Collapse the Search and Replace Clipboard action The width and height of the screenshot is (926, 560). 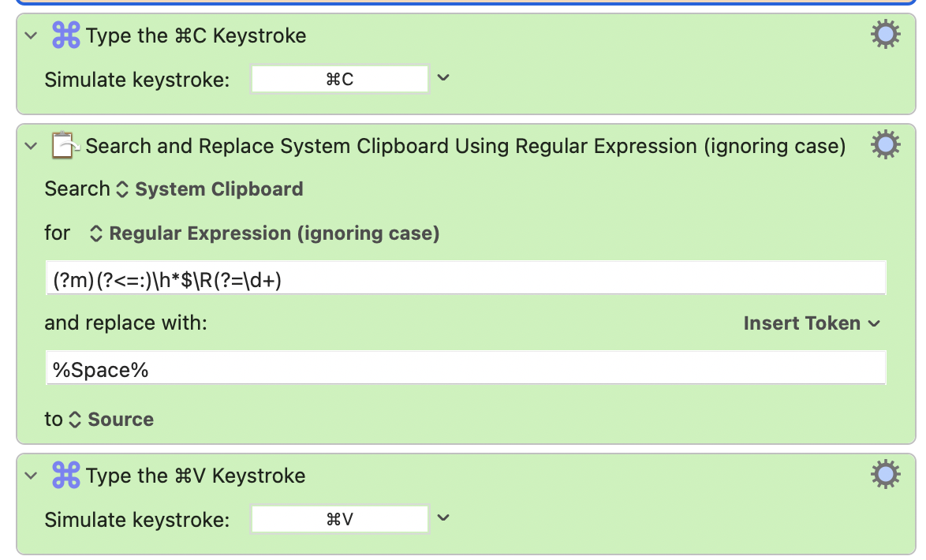pyautogui.click(x=31, y=146)
